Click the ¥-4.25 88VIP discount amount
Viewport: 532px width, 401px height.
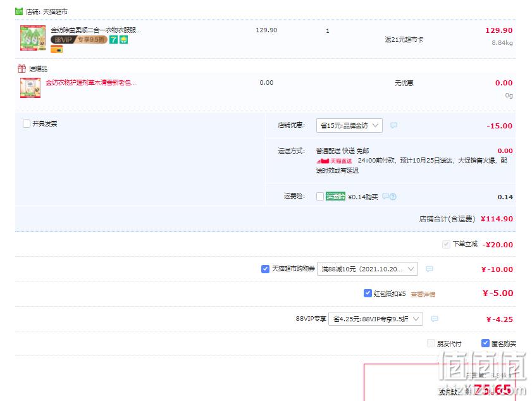click(500, 319)
